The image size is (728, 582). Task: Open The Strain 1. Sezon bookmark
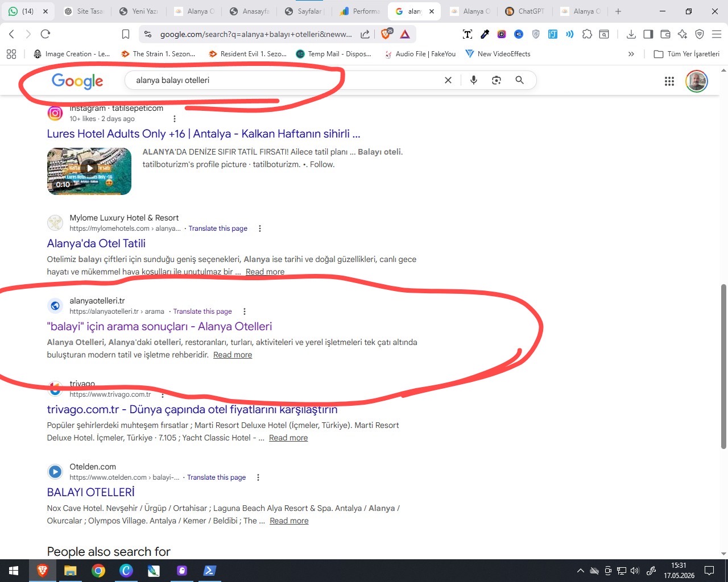158,54
